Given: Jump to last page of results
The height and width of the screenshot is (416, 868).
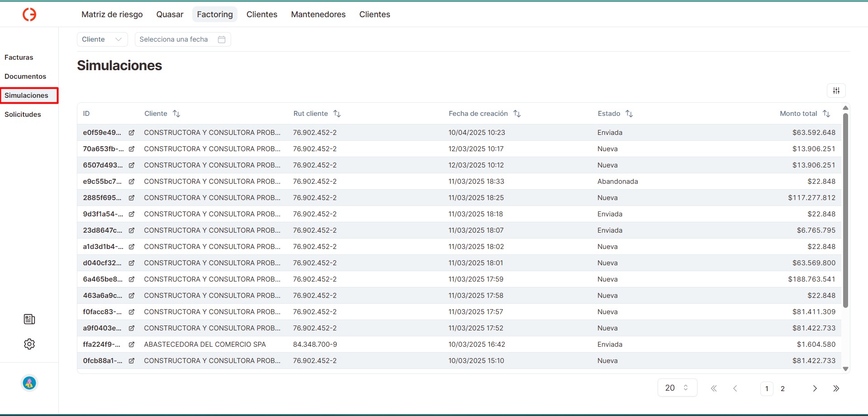Looking at the screenshot, I should coord(836,388).
